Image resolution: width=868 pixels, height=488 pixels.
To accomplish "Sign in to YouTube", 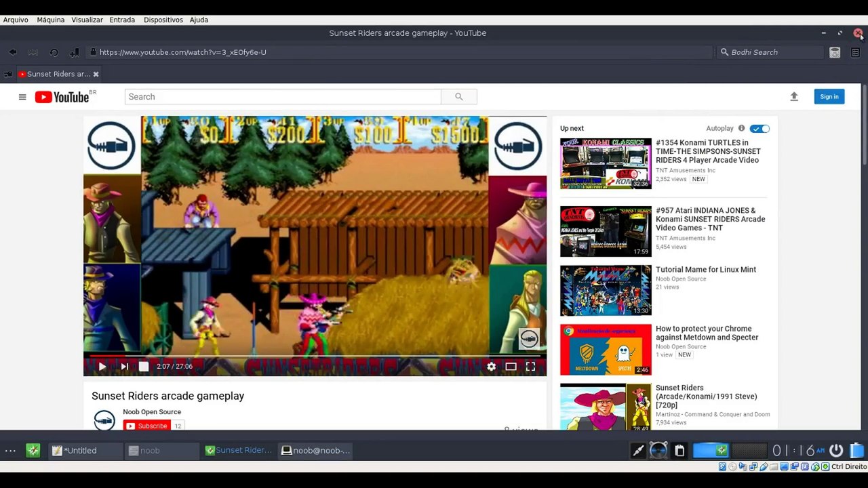I will pos(829,97).
